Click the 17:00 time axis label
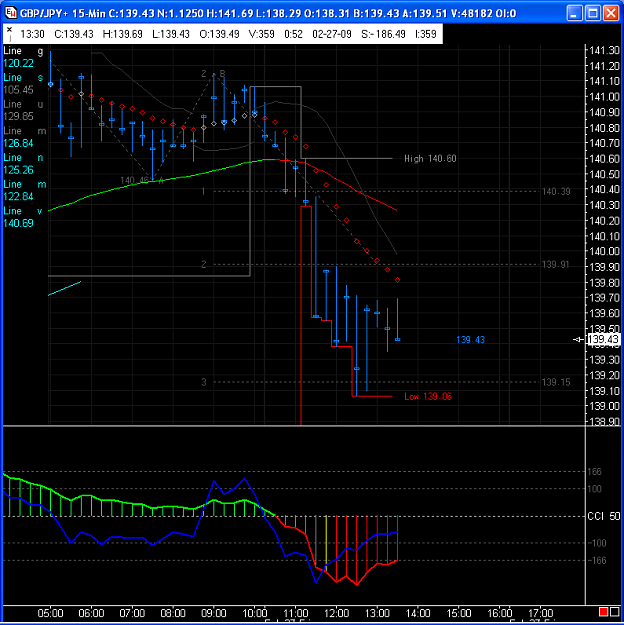The width and height of the screenshot is (624, 625). [x=540, y=613]
